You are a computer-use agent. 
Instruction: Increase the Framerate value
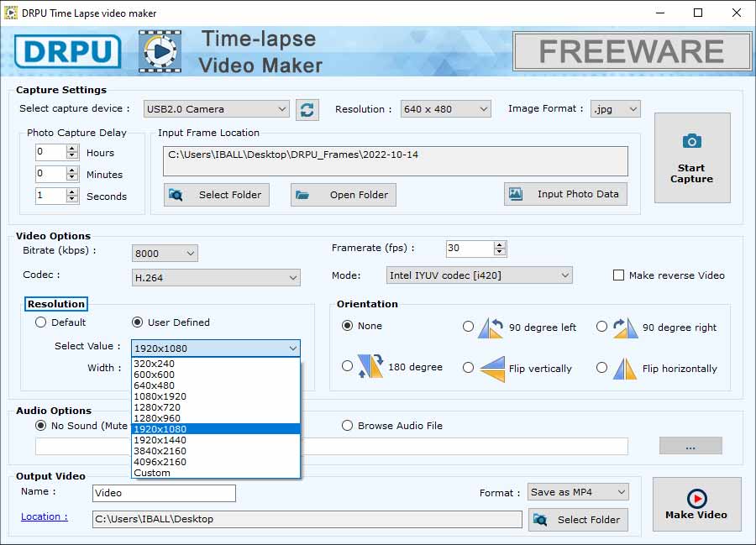(500, 245)
